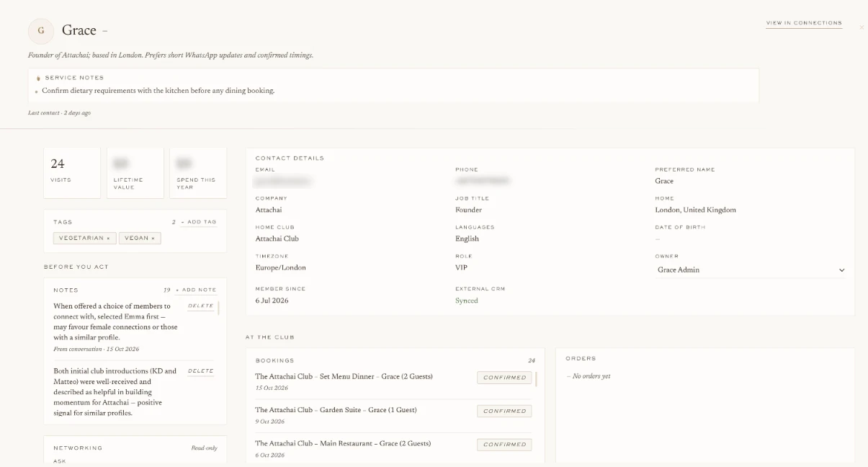Click the service note about dietary requirements
Image resolution: width=868 pixels, height=467 pixels.
pyautogui.click(x=158, y=91)
